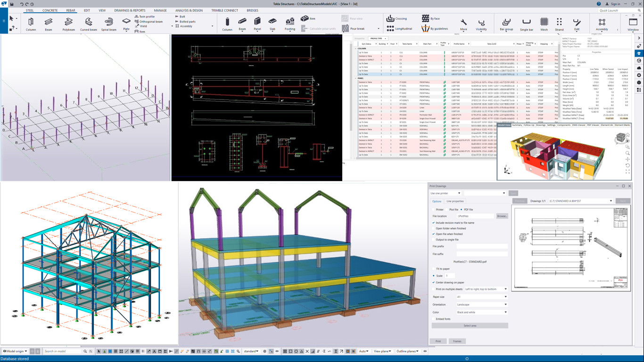The image size is (644, 362).
Task: Open the Use one printer dropdown
Action: click(445, 193)
